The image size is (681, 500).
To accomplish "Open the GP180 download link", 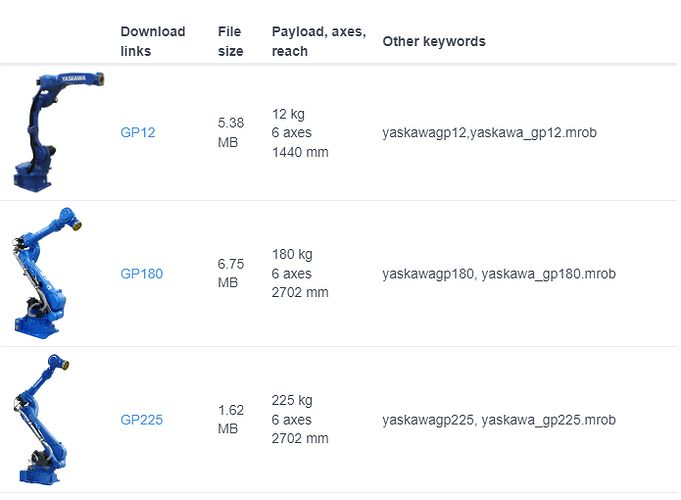I will point(142,274).
